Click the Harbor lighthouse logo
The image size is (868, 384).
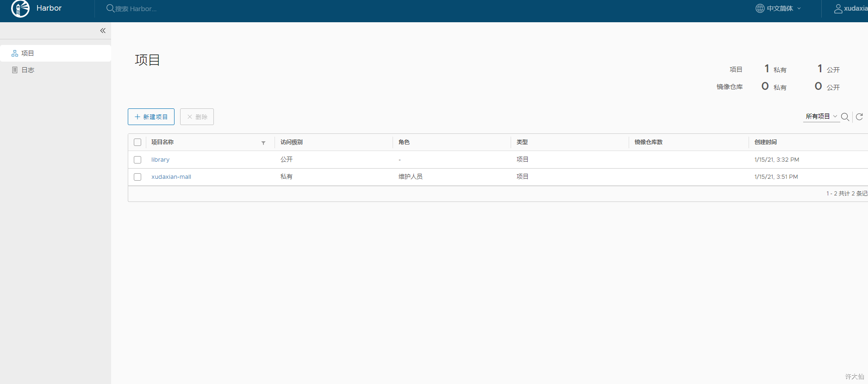click(20, 8)
